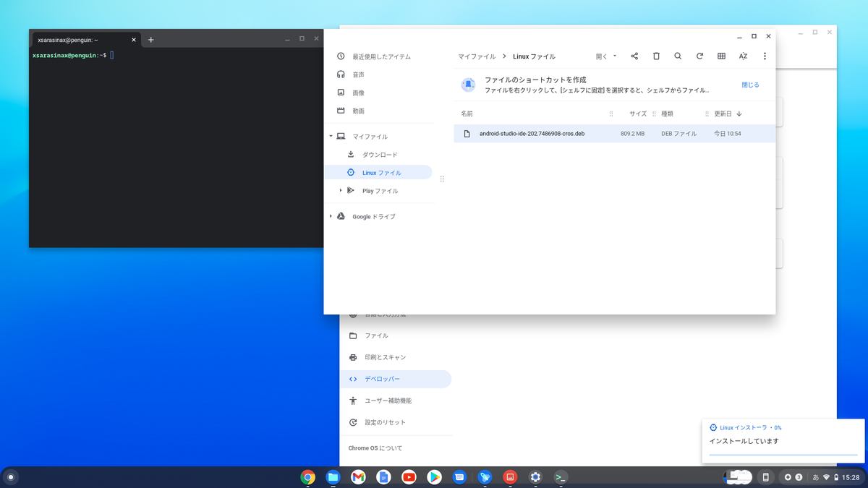Sort files by 種類 column header
The height and width of the screenshot is (488, 868).
(x=667, y=114)
